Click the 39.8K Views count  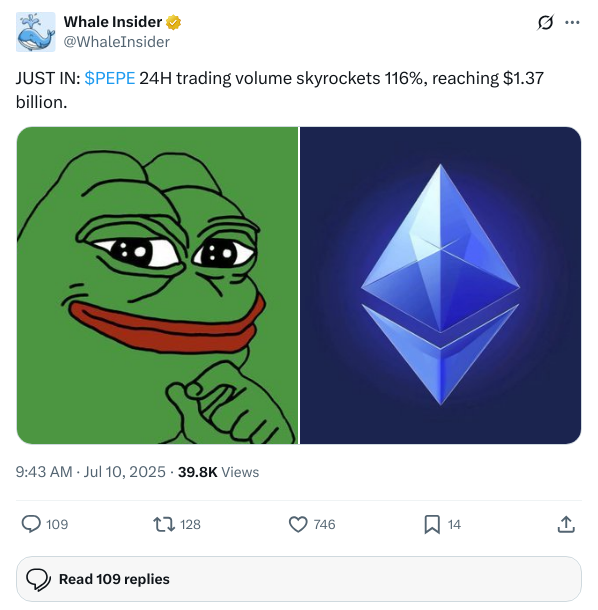218,472
